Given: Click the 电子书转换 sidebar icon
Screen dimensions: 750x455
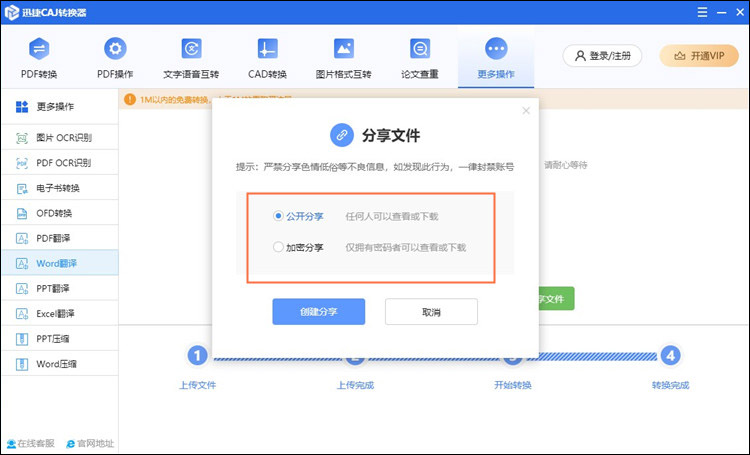Looking at the screenshot, I should tap(22, 189).
